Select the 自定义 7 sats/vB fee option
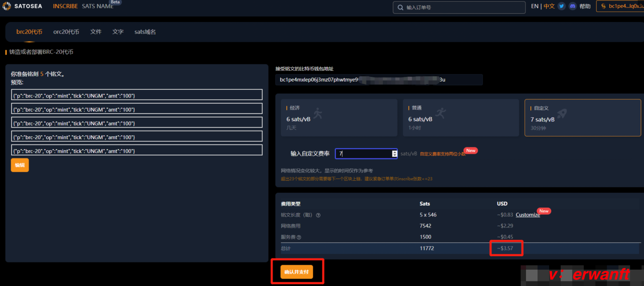644x286 pixels. [583, 118]
